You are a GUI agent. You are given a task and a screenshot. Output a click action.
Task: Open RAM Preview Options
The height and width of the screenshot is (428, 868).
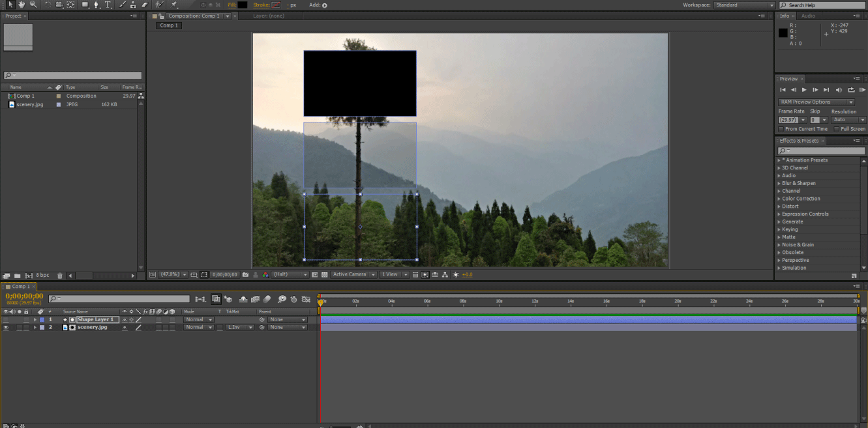[x=816, y=101]
